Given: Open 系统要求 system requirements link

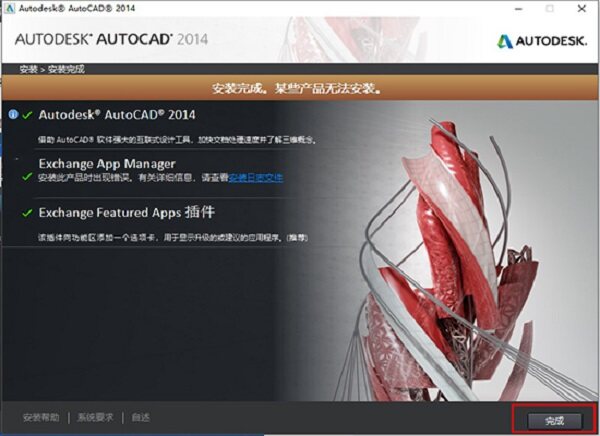Looking at the screenshot, I should (x=95, y=417).
